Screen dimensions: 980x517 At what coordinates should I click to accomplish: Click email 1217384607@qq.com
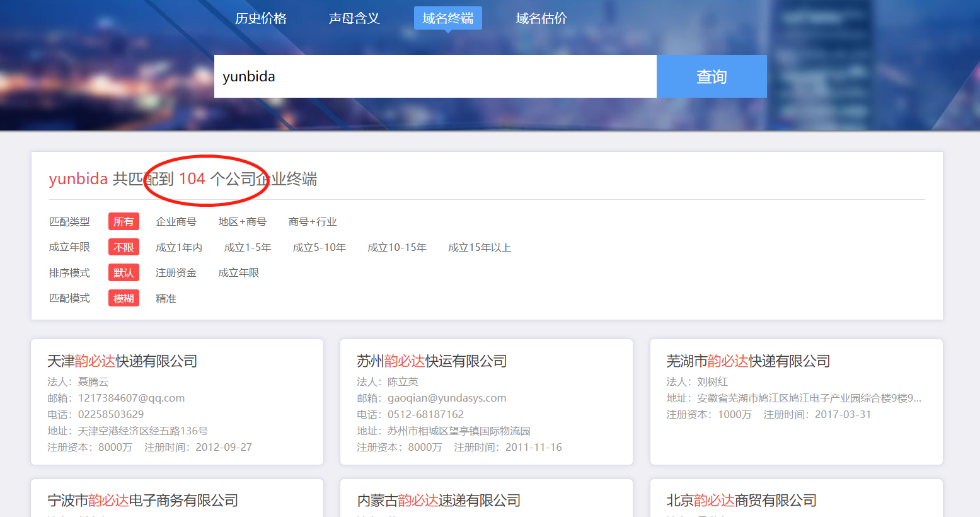tap(131, 398)
